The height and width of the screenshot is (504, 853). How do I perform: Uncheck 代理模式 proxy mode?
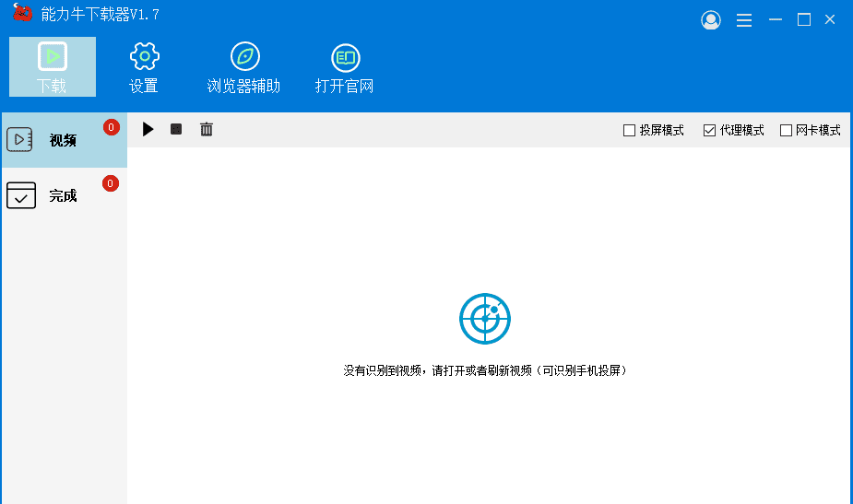709,131
